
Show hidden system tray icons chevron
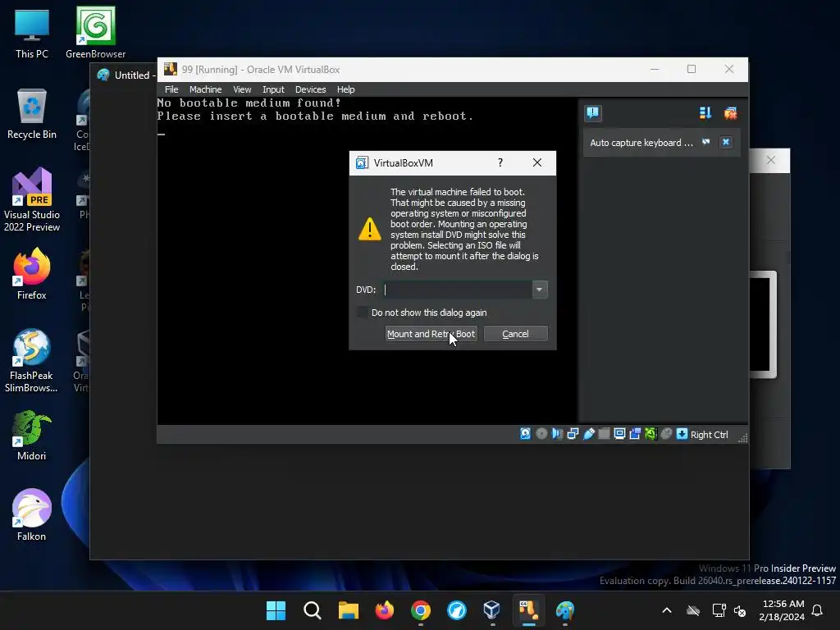pyautogui.click(x=666, y=610)
